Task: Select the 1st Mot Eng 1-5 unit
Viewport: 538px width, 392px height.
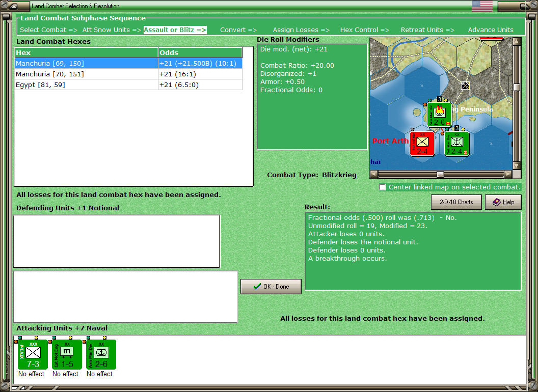Action: tap(67, 354)
